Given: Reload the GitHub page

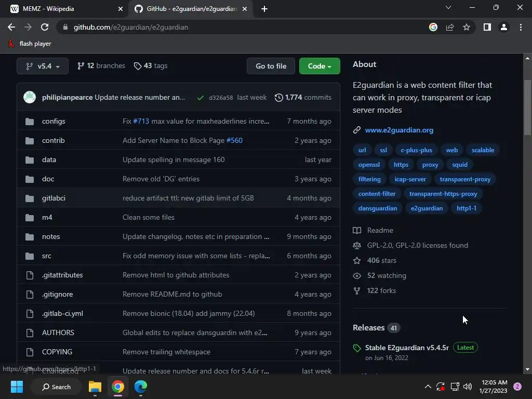Looking at the screenshot, I should (45, 27).
